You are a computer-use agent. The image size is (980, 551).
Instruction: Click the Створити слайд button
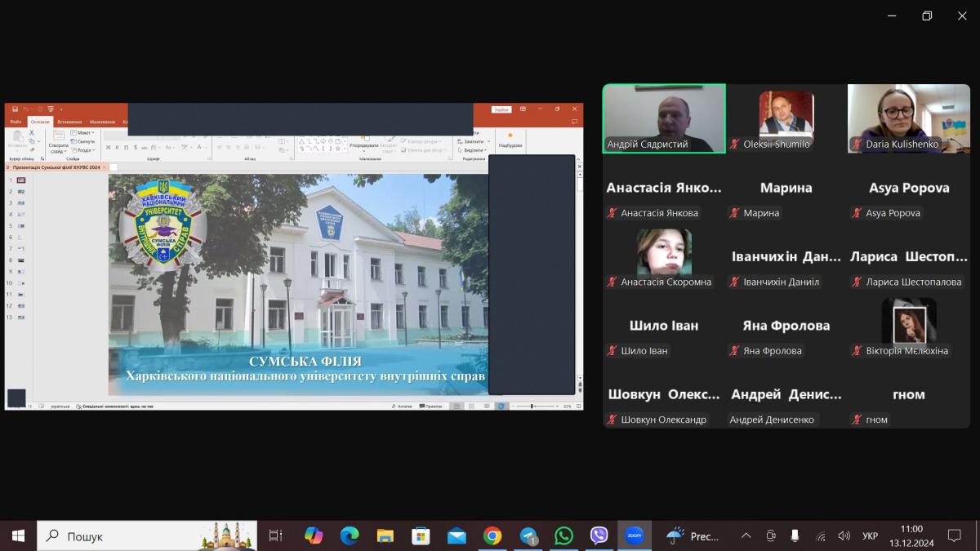(59, 142)
